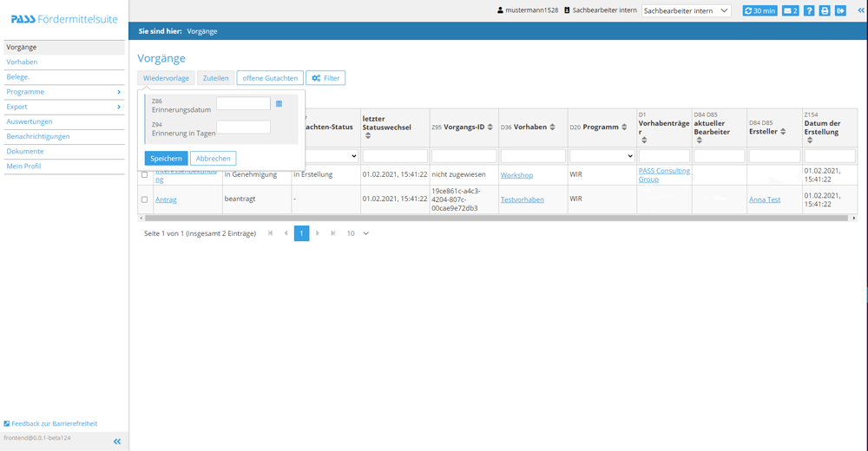Image resolution: width=868 pixels, height=451 pixels.
Task: Open the PASS Consulting Group link
Action: (664, 175)
